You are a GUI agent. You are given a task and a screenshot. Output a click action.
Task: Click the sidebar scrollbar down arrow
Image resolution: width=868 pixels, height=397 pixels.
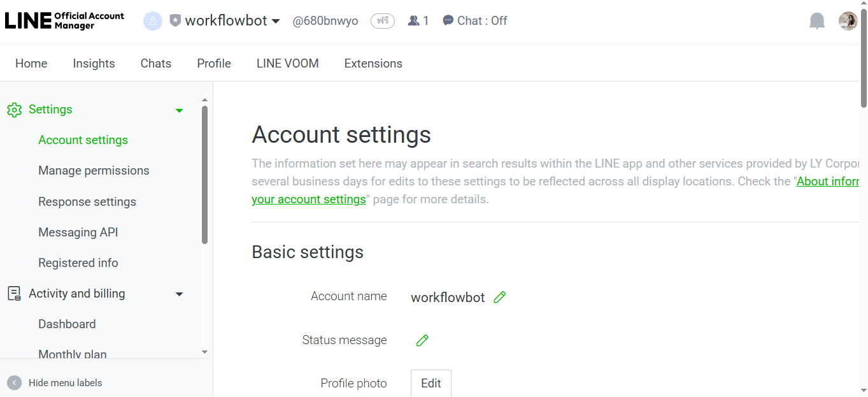click(204, 352)
